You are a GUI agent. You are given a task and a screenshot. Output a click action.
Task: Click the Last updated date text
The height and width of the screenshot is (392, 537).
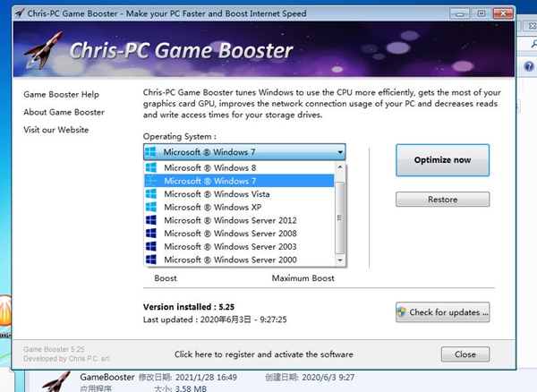[x=215, y=320]
